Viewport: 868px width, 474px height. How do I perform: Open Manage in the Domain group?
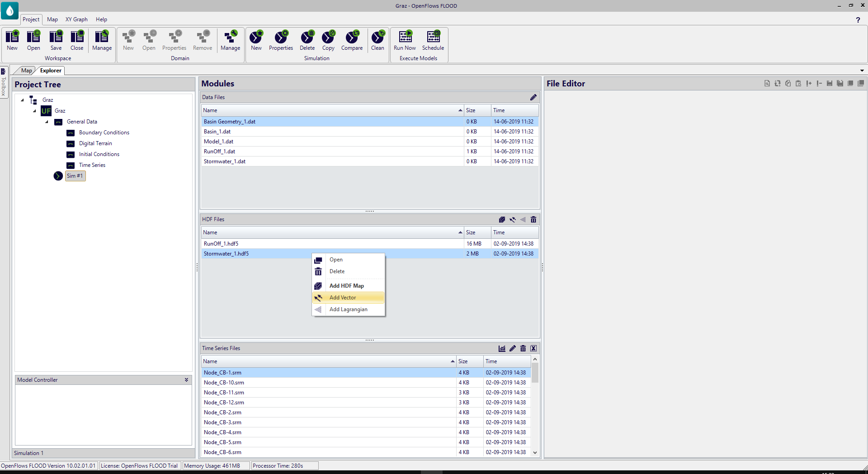click(x=230, y=41)
